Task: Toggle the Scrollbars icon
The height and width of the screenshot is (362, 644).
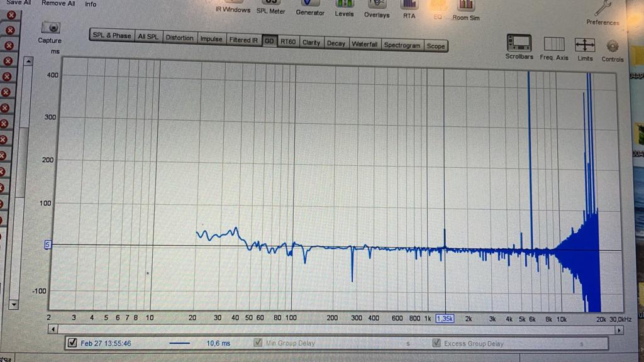Action: (519, 44)
